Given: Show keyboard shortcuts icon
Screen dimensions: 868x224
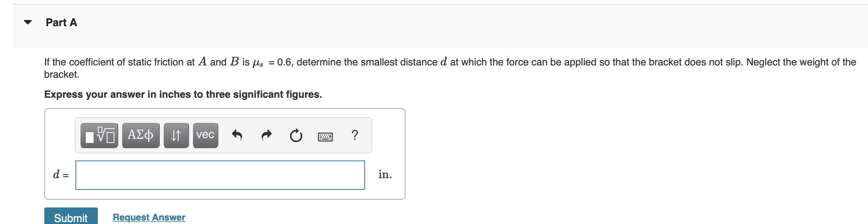Looking at the screenshot, I should (x=325, y=137).
